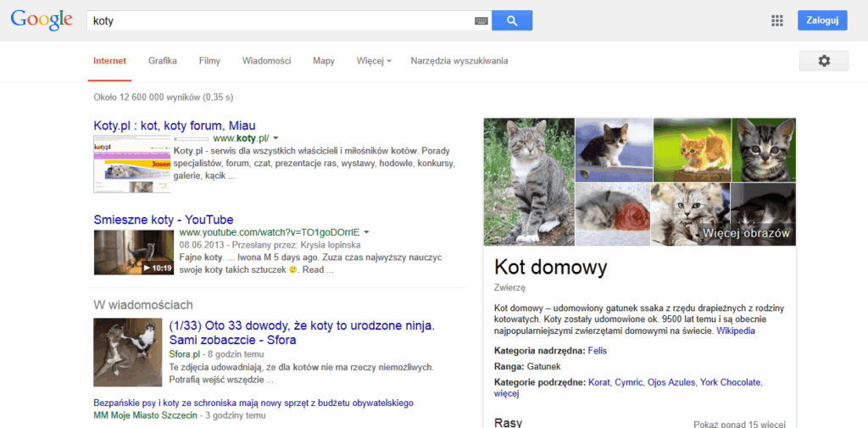Viewport: 868px width, 428px height.
Task: Open the Felis category link
Action: click(598, 351)
